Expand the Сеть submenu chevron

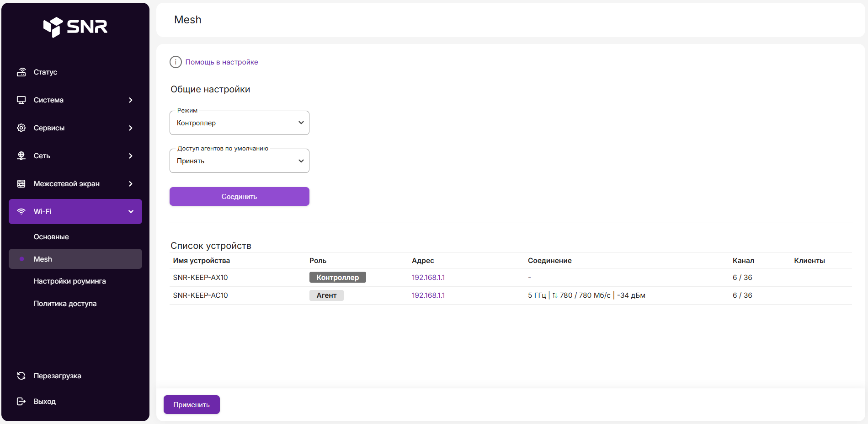[x=131, y=156]
